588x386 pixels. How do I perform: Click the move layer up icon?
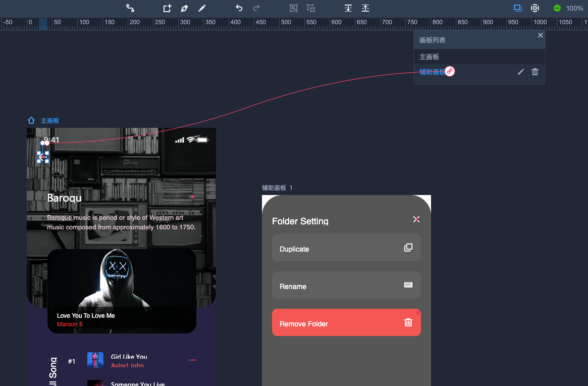pos(365,8)
